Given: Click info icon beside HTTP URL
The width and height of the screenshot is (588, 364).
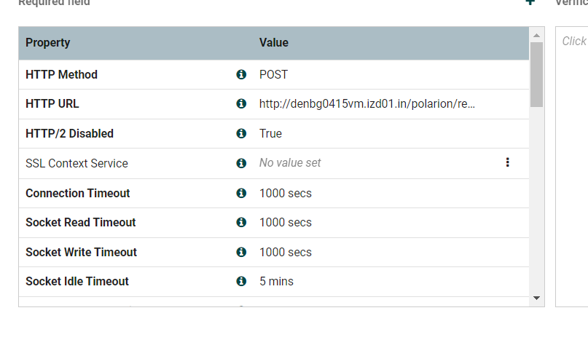Looking at the screenshot, I should tap(241, 104).
